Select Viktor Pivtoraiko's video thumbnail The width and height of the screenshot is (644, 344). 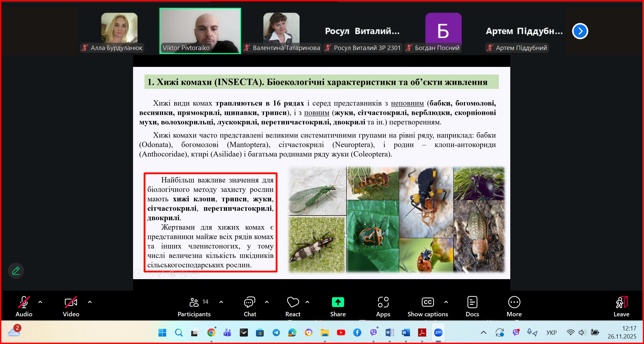tap(200, 31)
